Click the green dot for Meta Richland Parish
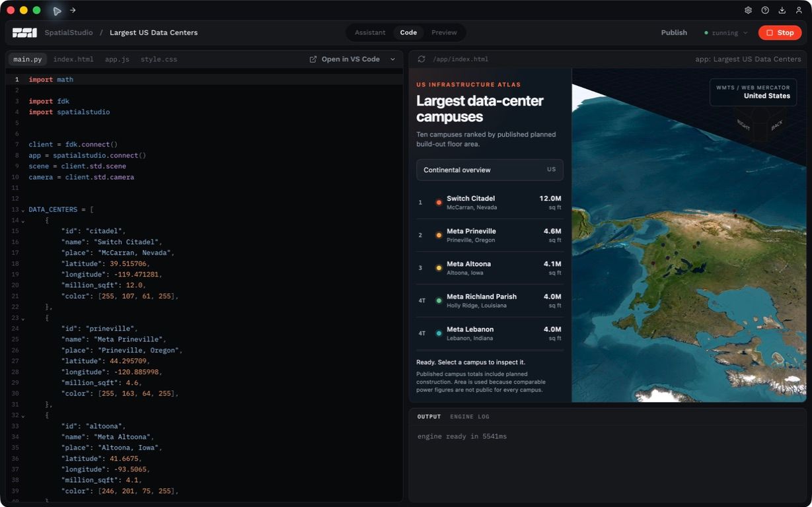The height and width of the screenshot is (507, 812). tap(439, 301)
